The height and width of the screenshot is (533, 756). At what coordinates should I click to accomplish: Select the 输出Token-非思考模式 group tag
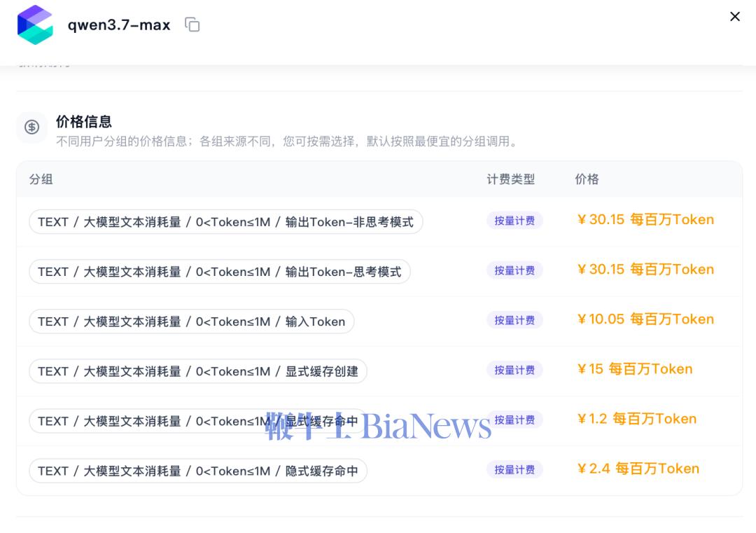225,222
